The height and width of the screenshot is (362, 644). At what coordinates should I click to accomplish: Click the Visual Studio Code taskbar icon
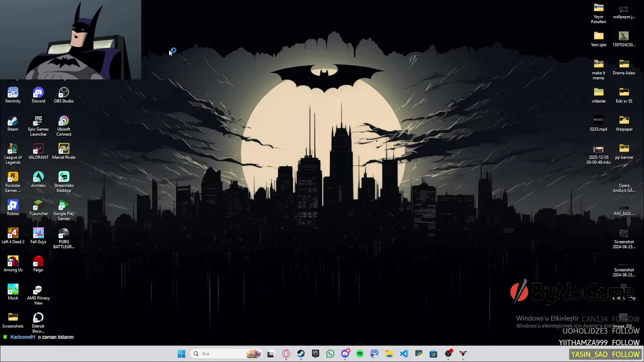(404, 354)
